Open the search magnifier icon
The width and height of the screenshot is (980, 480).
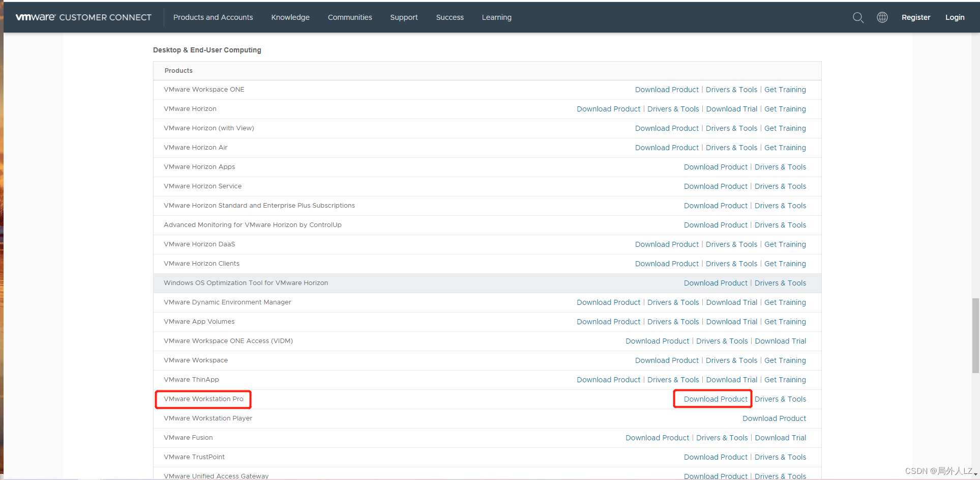click(858, 17)
